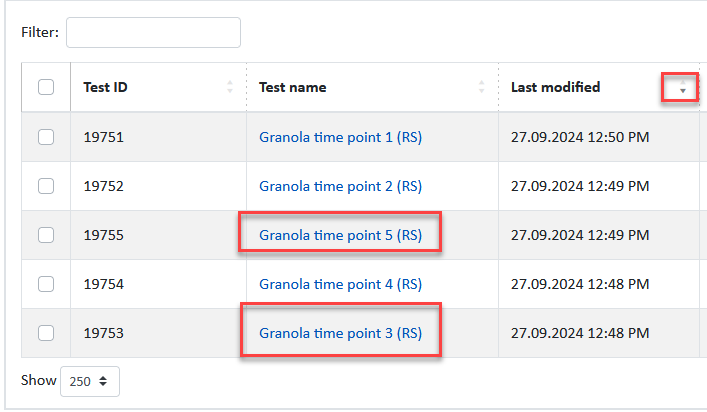The width and height of the screenshot is (707, 412).
Task: Click the Last modified column header
Action: (x=599, y=87)
